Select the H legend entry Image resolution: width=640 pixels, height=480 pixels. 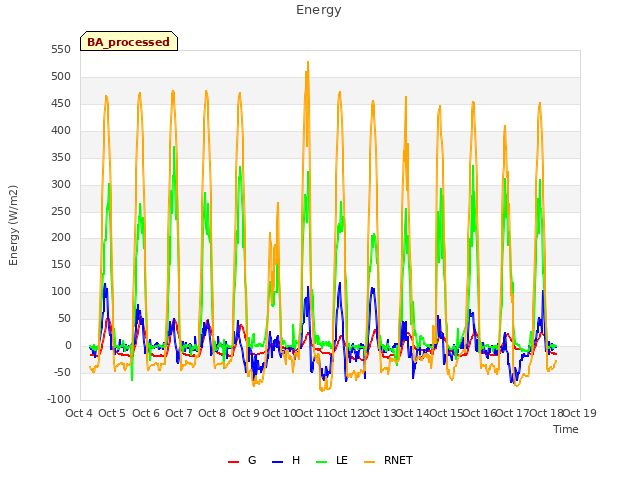pos(286,460)
